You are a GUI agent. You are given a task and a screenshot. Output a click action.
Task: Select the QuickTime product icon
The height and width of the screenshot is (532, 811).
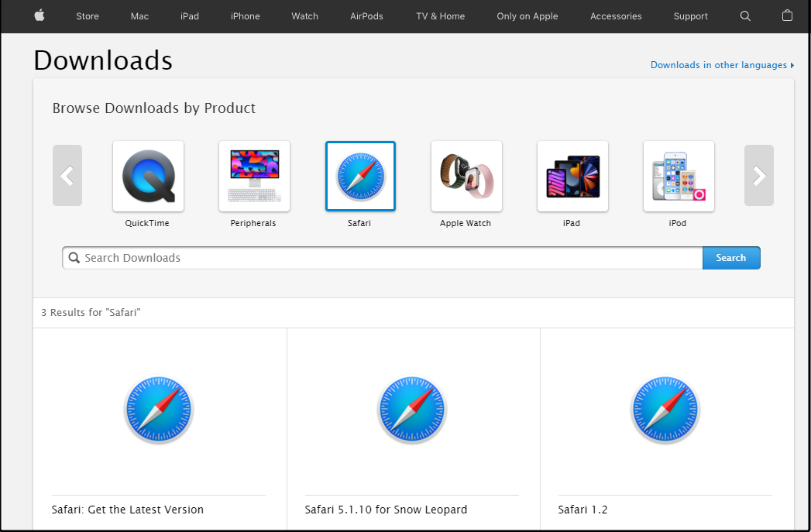click(x=149, y=177)
